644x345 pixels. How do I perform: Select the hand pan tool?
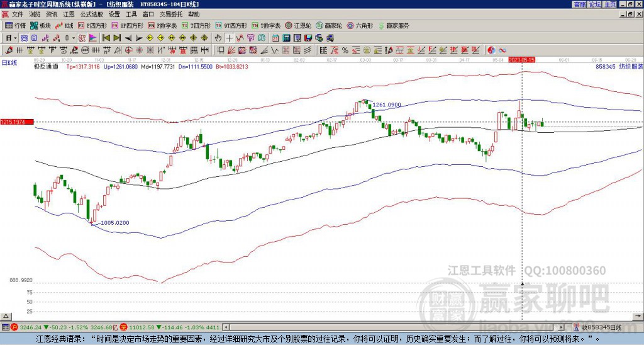click(x=218, y=38)
